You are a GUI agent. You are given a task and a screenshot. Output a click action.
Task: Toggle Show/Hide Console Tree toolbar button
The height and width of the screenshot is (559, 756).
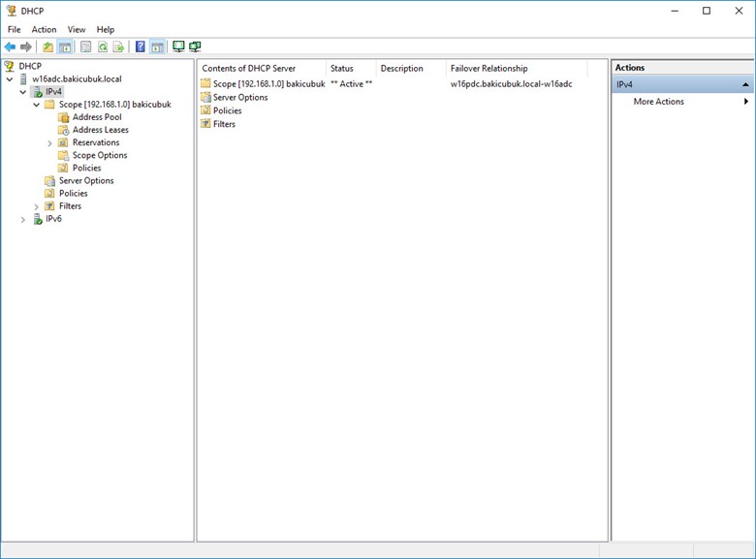point(64,47)
